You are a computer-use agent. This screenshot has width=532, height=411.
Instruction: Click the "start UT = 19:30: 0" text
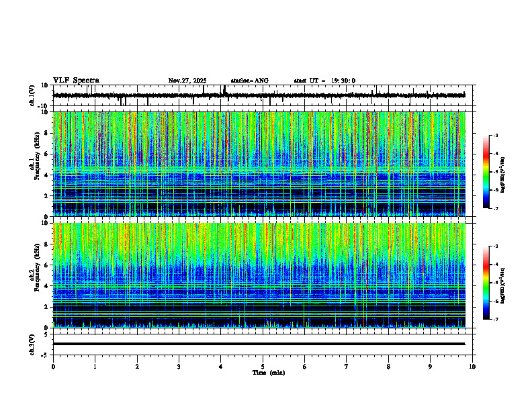(324, 81)
